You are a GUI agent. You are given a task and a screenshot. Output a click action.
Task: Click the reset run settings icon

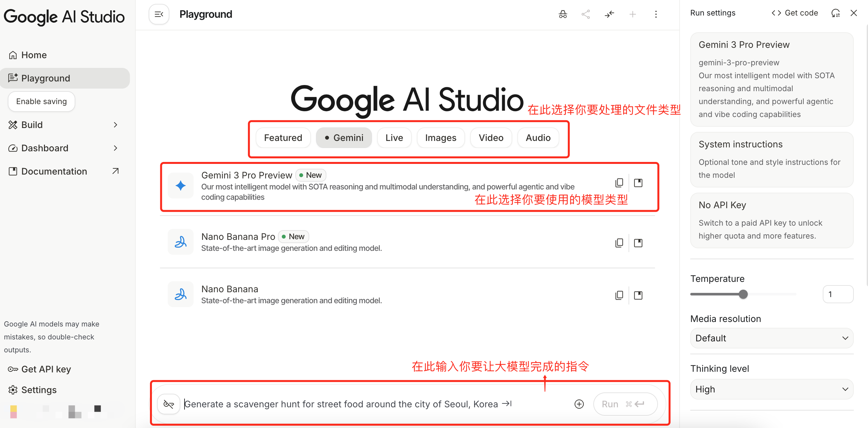coord(836,13)
